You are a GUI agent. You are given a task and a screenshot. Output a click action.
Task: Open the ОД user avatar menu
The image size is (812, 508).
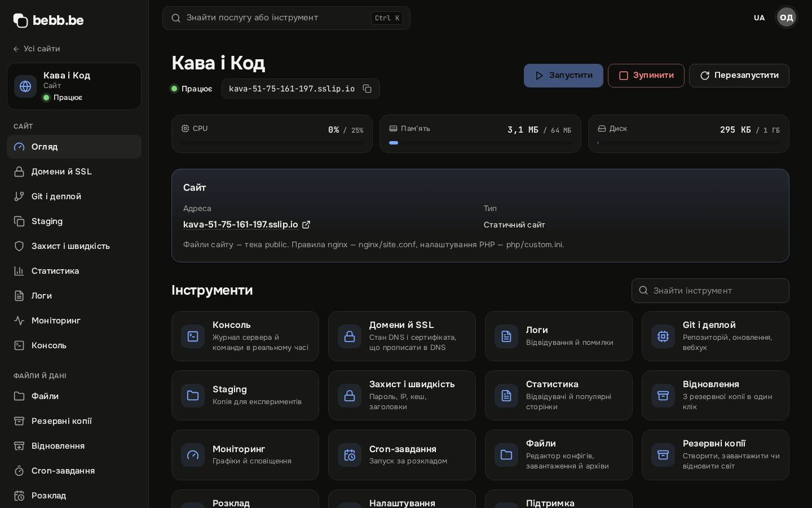787,17
